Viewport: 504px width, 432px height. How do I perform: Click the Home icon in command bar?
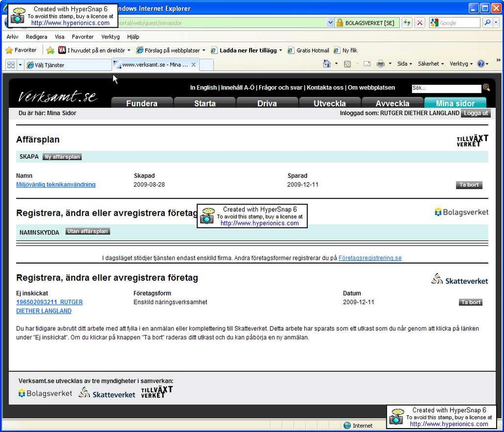[x=327, y=64]
